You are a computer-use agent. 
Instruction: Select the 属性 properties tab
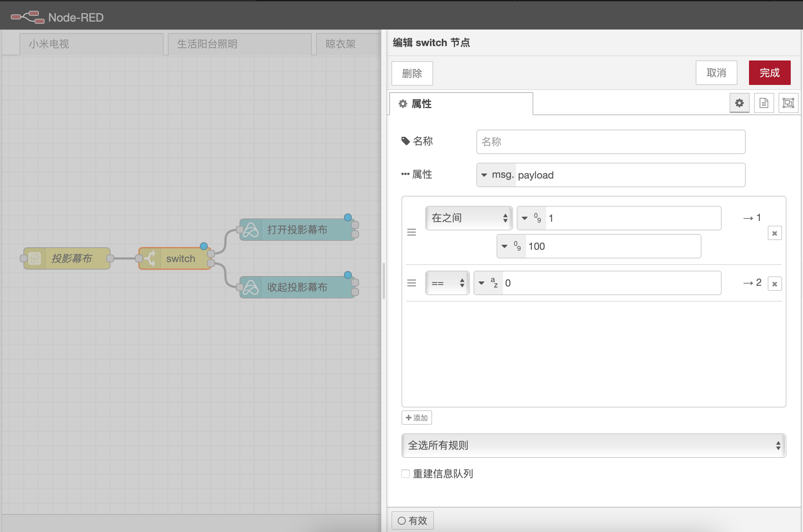[x=461, y=104]
